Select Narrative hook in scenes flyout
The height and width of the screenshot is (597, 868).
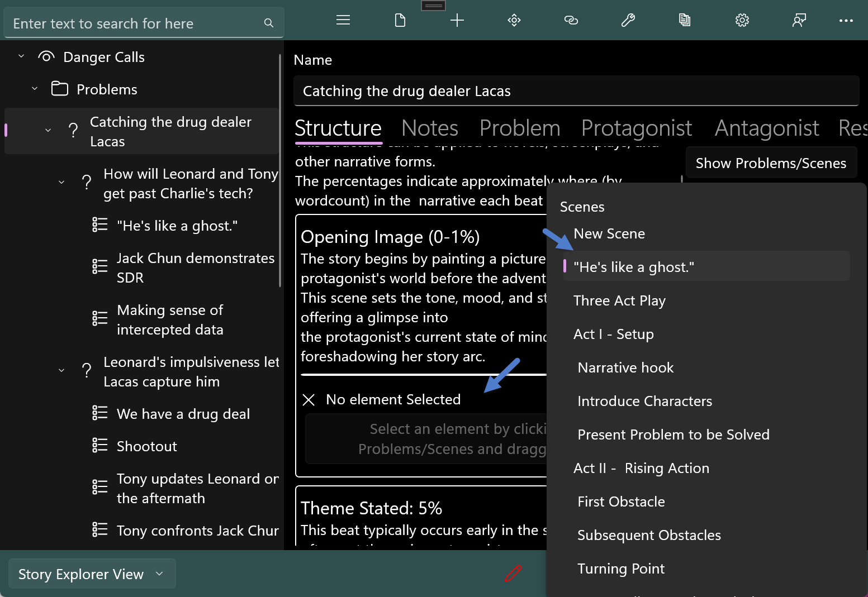pyautogui.click(x=625, y=367)
